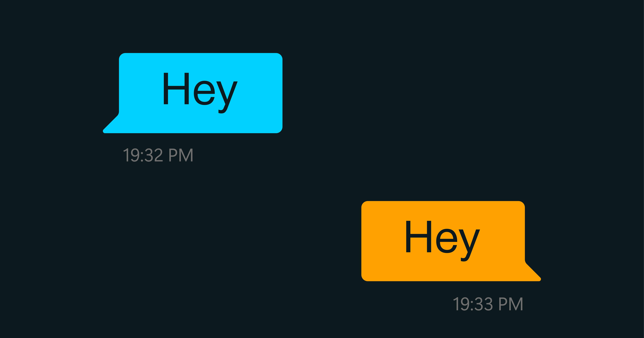Click PM in the 19:32 timestamp

pos(181,155)
